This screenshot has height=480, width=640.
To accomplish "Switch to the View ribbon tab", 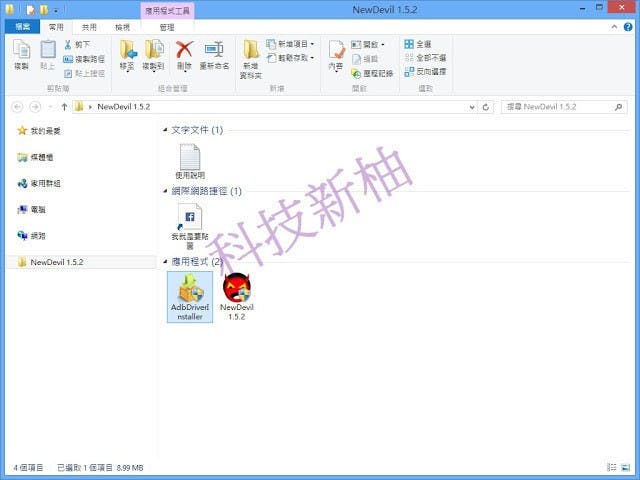I will click(122, 27).
